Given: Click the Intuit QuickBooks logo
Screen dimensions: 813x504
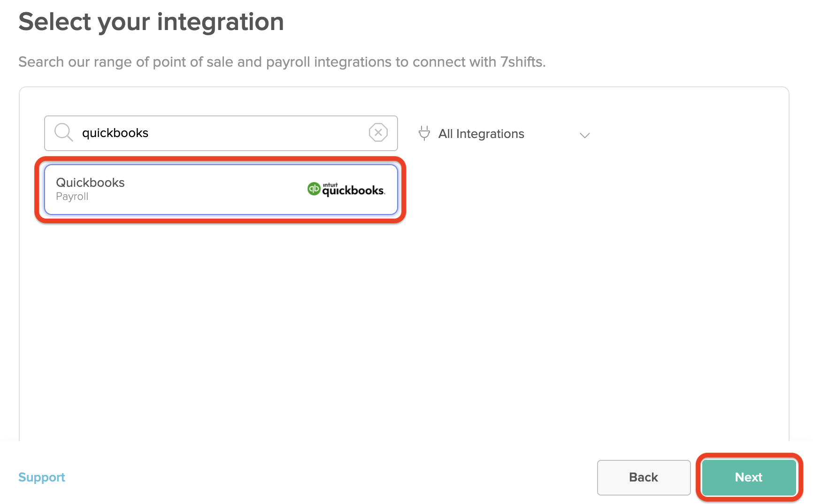Looking at the screenshot, I should tap(346, 189).
